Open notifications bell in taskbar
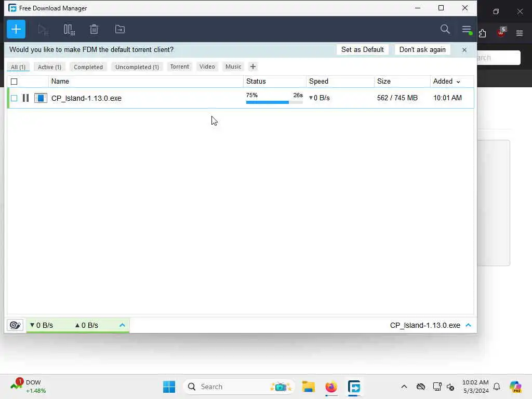Screen dimensions: 532x399 [497, 387]
